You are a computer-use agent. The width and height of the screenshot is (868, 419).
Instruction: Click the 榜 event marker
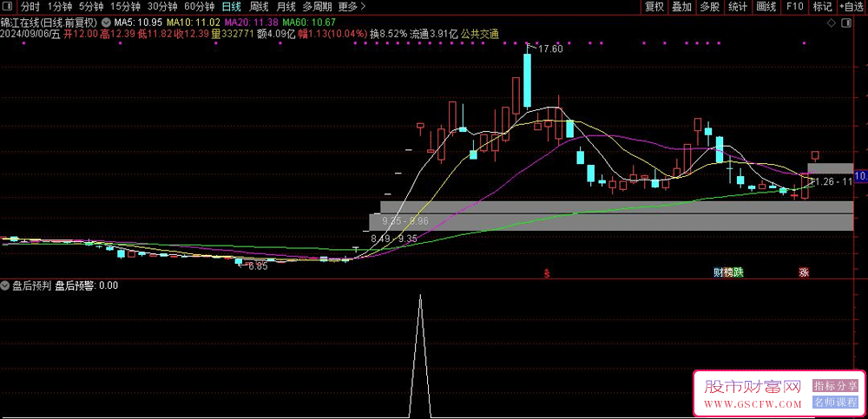pyautogui.click(x=728, y=273)
